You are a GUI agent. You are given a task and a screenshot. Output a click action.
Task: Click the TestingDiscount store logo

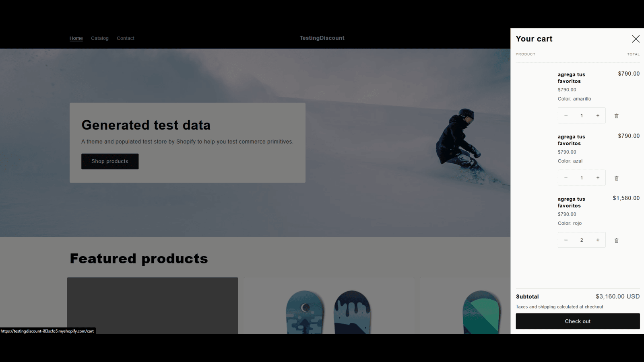click(x=322, y=38)
